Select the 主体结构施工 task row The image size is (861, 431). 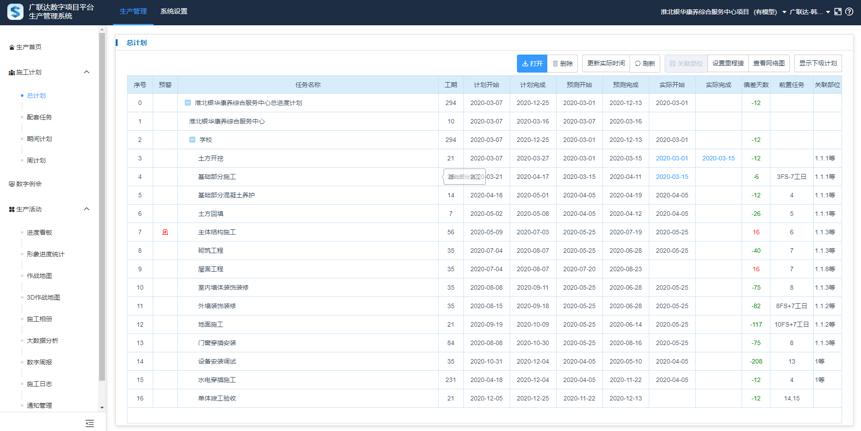(484, 232)
